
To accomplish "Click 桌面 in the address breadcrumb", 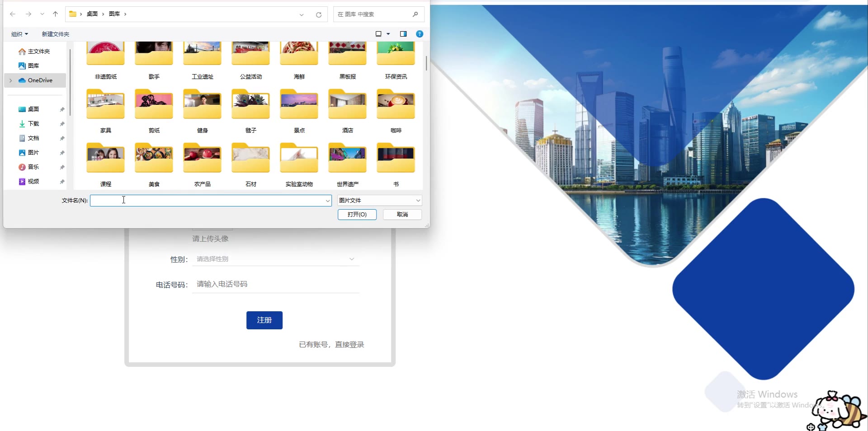I will point(92,14).
